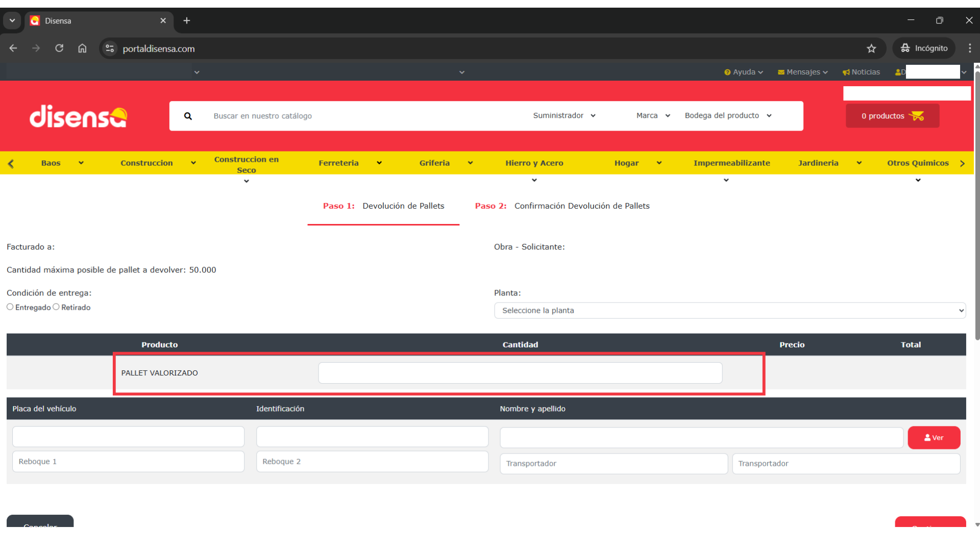
Task: Expand Bodega del producto dropdown
Action: click(728, 116)
